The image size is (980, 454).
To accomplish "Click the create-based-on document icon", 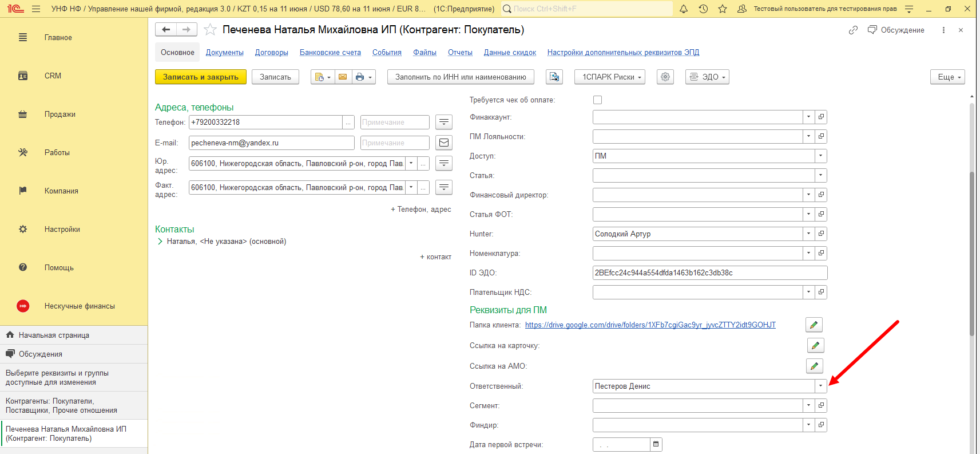I will [323, 77].
